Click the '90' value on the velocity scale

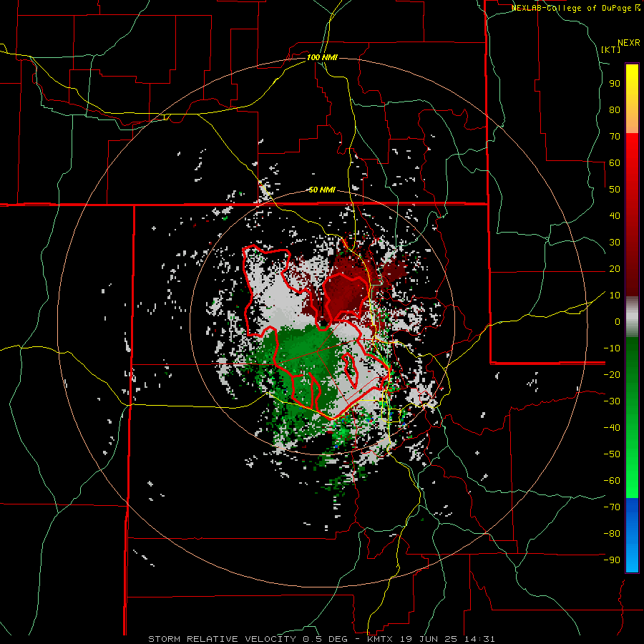coord(615,84)
